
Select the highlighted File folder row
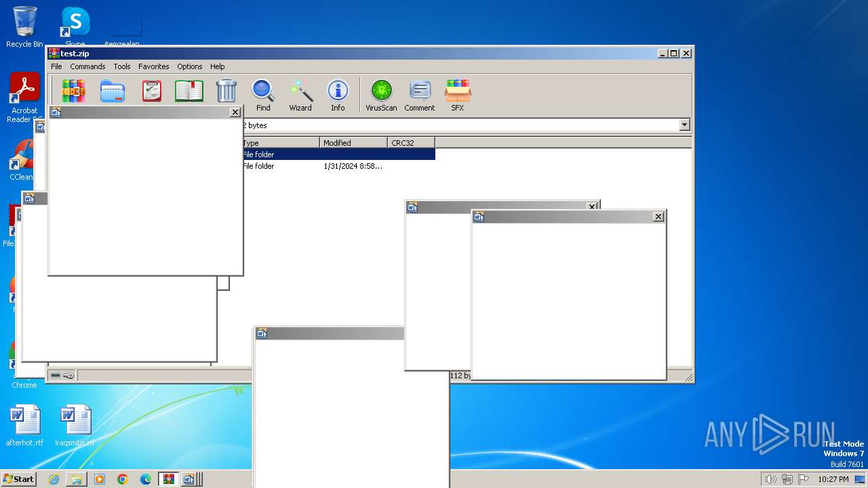pyautogui.click(x=338, y=155)
